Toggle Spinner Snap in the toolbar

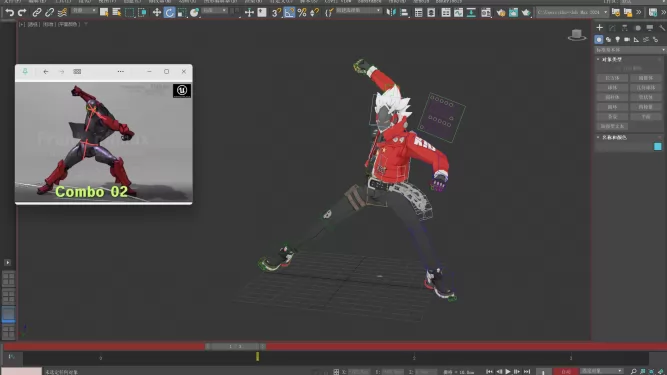[x=314, y=12]
